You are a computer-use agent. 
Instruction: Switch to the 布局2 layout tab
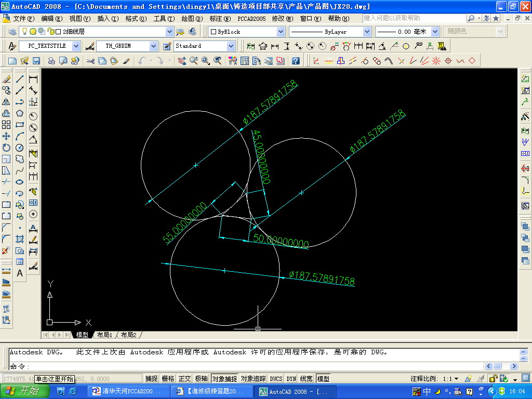coord(129,335)
